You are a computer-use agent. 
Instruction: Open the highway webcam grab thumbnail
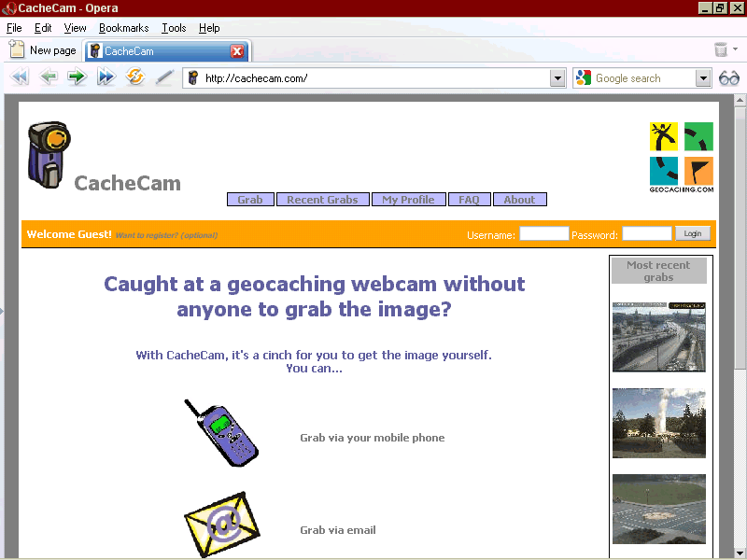coord(659,337)
